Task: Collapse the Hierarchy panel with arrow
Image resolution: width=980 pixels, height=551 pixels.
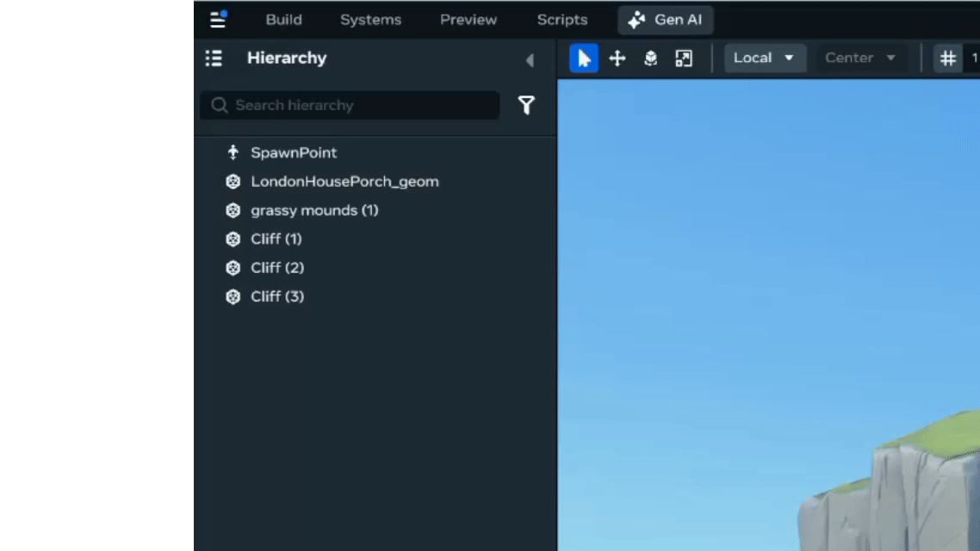Action: point(530,59)
